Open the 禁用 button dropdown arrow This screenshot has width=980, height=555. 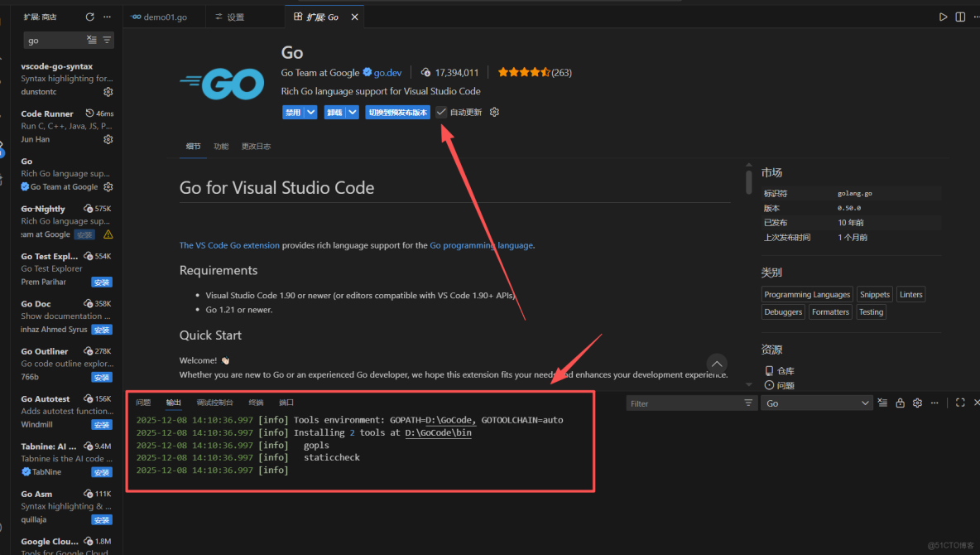310,111
